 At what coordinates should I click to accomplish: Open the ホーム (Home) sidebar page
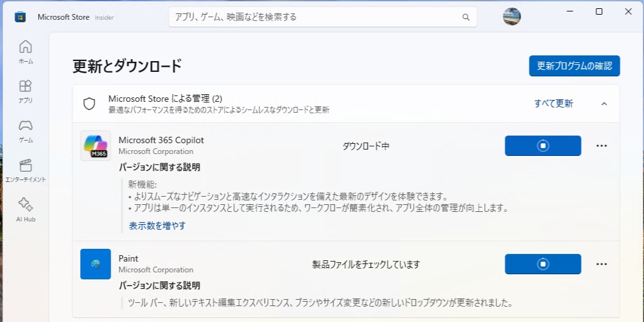click(x=25, y=52)
